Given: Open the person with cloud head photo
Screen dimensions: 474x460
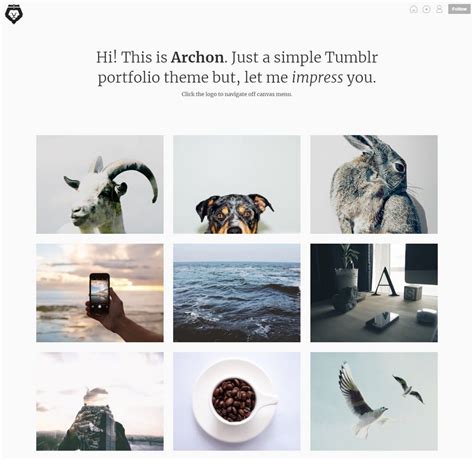Looking at the screenshot, I should pos(100,401).
